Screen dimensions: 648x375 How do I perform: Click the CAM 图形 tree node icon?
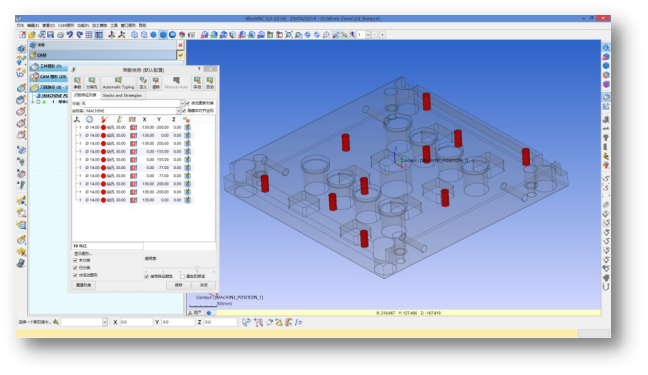35,76
